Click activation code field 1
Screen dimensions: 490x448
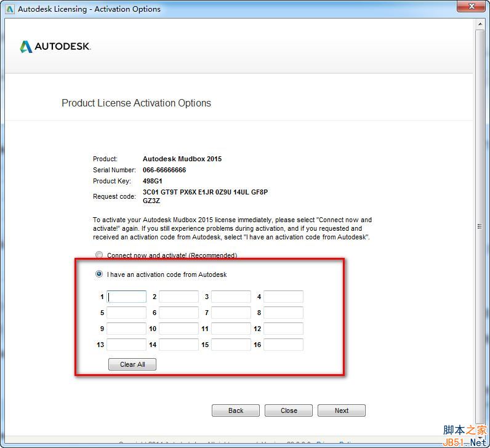pos(127,297)
